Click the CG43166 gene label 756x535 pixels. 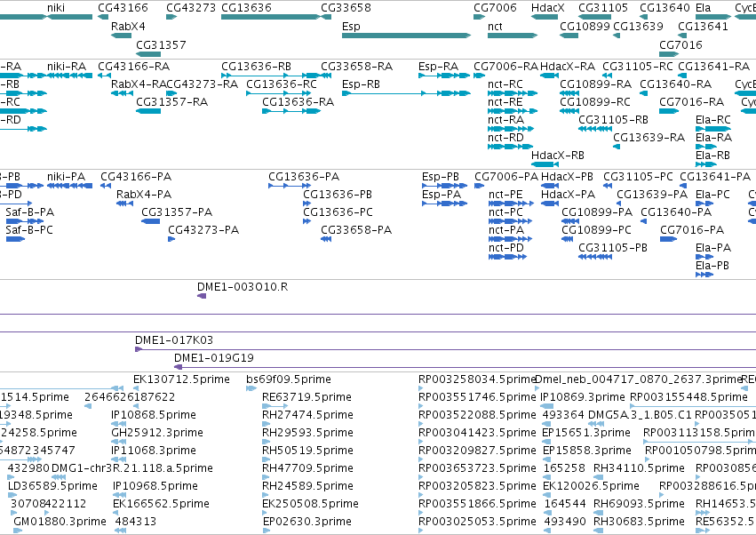(x=123, y=8)
